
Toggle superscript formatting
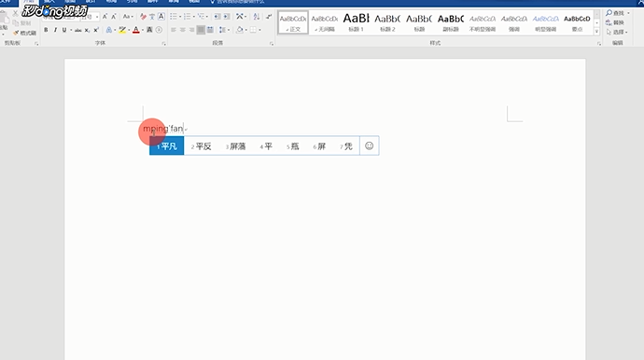pos(96,30)
